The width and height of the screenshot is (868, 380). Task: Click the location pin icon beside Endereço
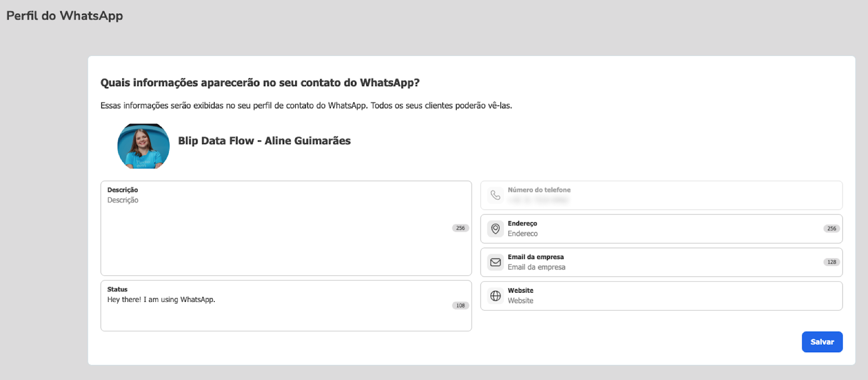(495, 229)
